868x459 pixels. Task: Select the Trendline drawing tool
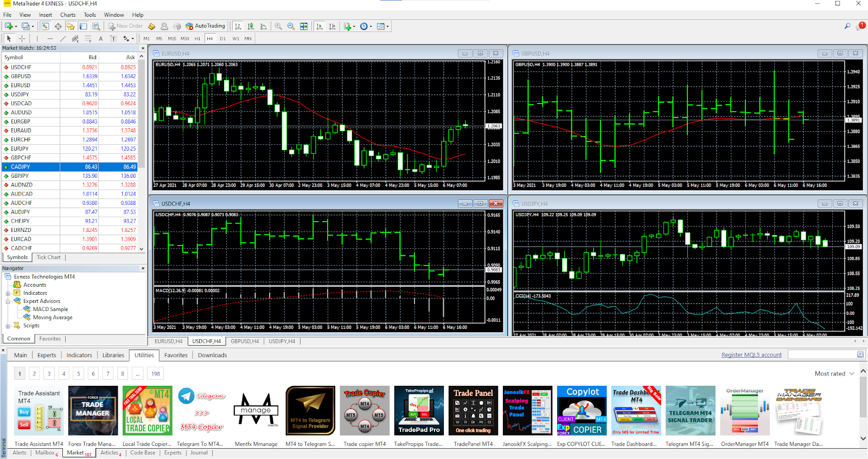pos(63,38)
